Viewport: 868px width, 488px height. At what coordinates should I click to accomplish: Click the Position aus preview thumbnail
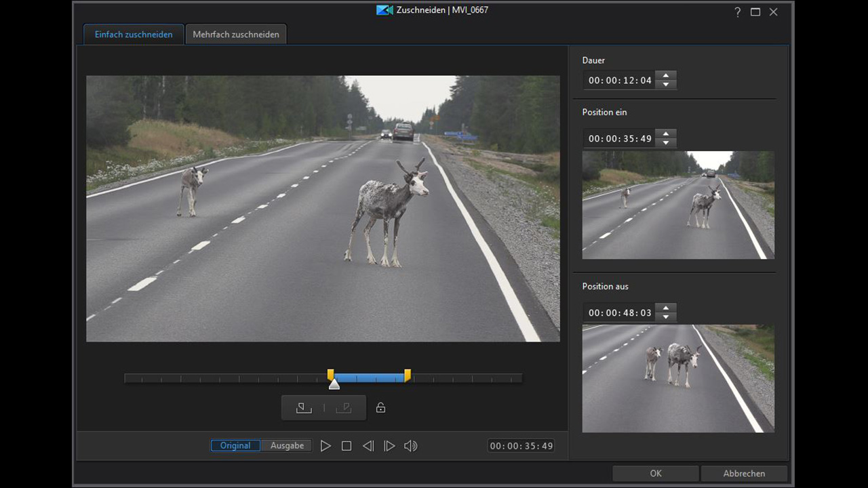[x=678, y=378]
